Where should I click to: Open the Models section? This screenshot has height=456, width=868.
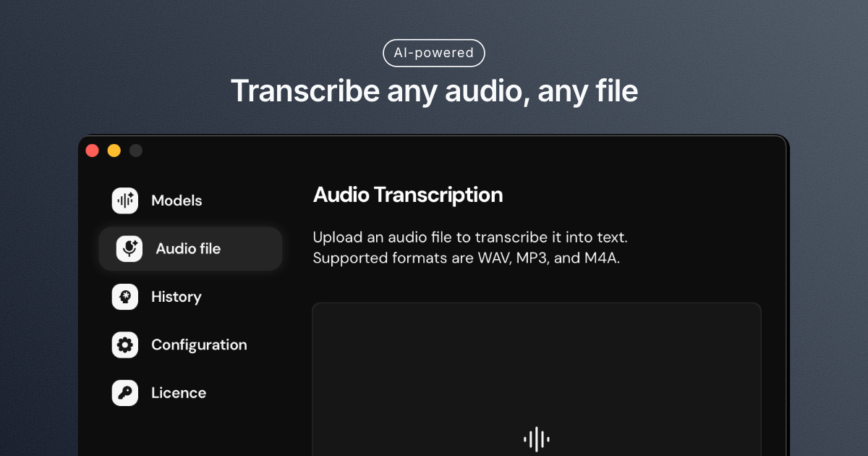click(x=176, y=200)
